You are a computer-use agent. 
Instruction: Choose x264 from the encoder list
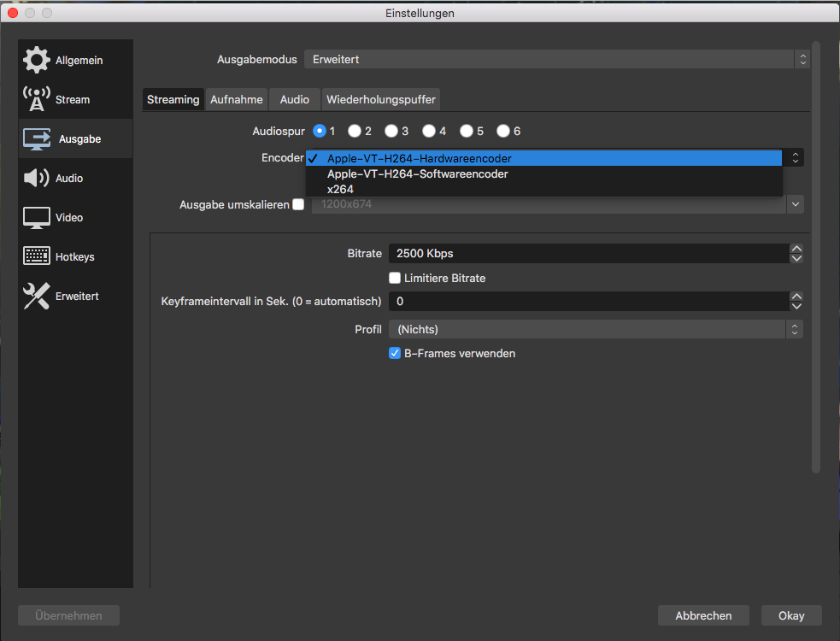tap(340, 189)
